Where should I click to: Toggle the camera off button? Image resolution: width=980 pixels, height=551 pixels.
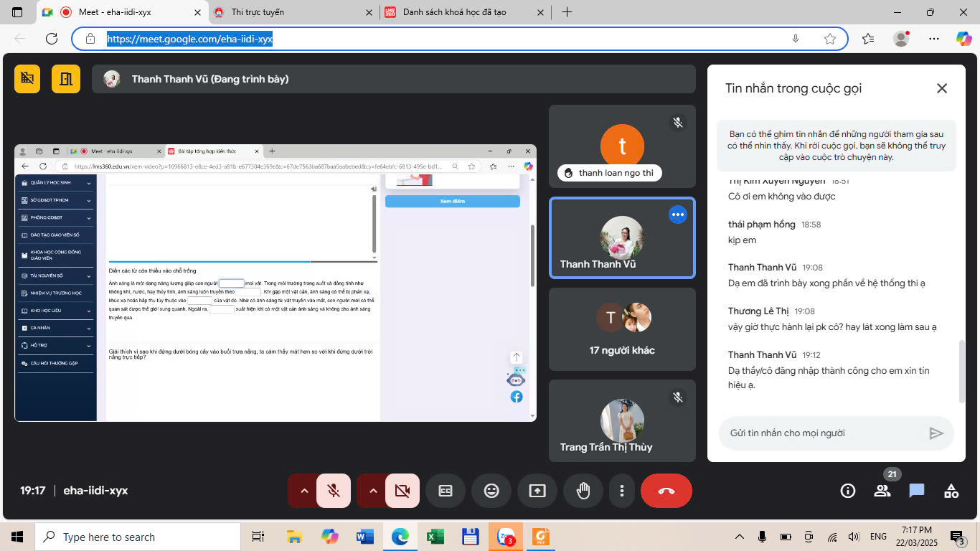pyautogui.click(x=402, y=491)
